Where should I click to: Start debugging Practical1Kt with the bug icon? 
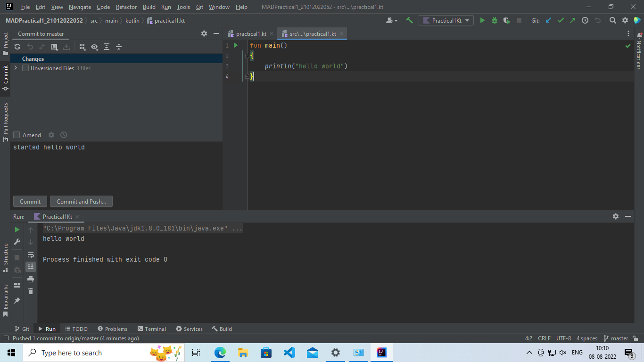495,20
